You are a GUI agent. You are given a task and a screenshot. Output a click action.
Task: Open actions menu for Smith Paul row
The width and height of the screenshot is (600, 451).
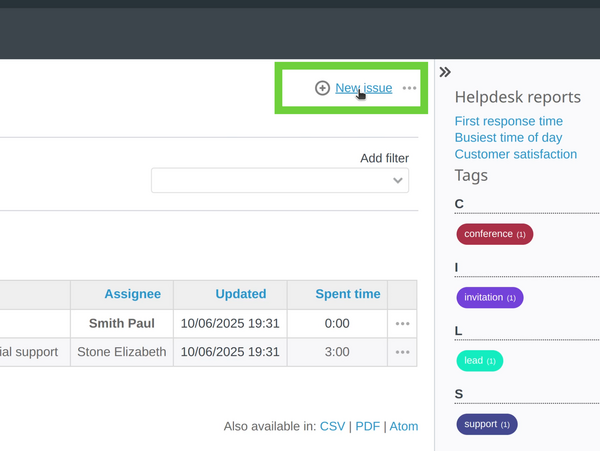[403, 324]
